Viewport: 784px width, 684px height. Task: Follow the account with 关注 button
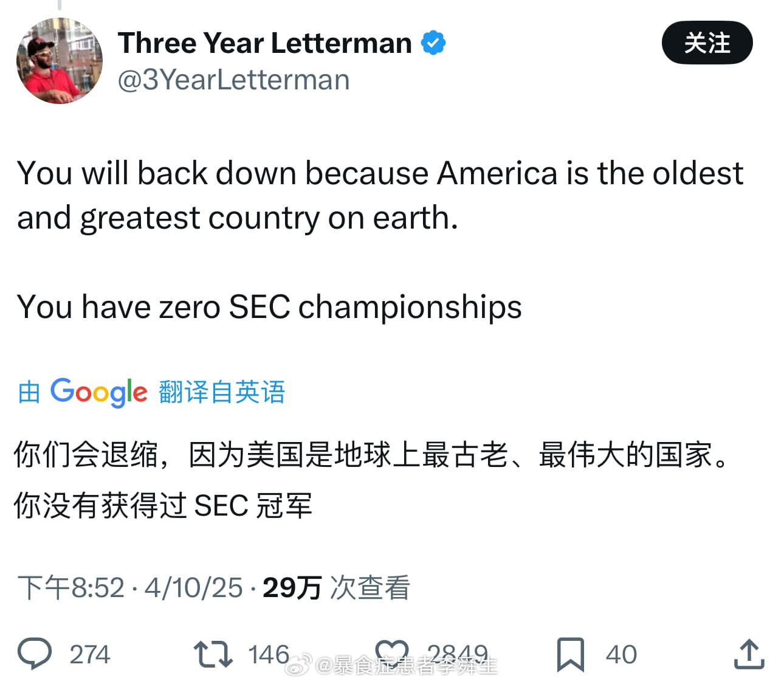(707, 43)
